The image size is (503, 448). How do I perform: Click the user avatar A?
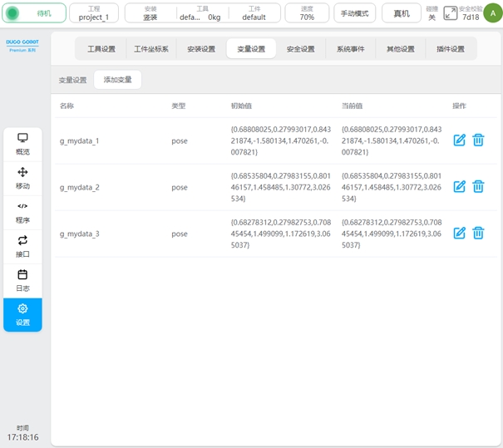click(492, 12)
